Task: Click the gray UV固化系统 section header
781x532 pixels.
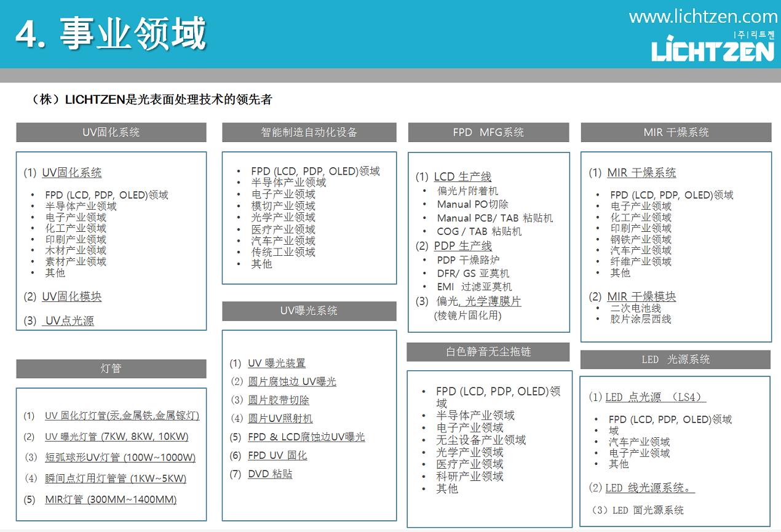Action: [x=111, y=132]
